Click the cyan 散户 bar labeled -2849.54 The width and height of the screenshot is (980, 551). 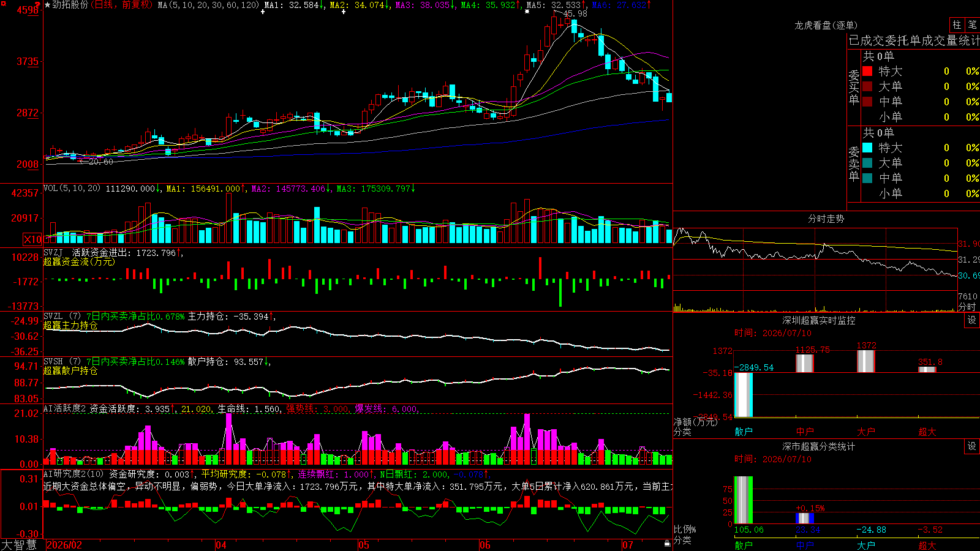pyautogui.click(x=744, y=395)
